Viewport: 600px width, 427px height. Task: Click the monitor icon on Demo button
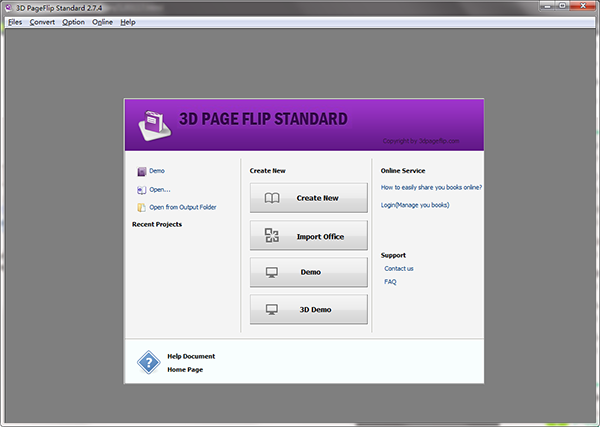[272, 272]
